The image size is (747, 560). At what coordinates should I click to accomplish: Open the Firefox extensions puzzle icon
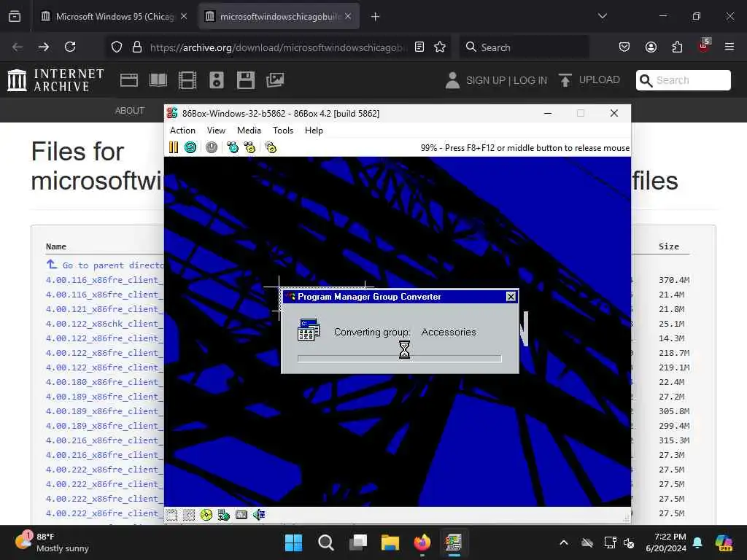[x=677, y=47]
